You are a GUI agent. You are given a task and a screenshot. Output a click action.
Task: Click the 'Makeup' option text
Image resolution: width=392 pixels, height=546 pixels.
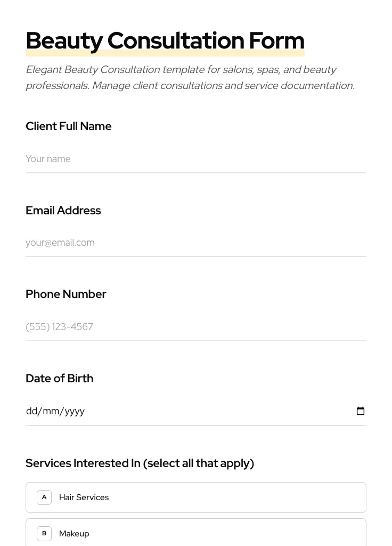pyautogui.click(x=74, y=534)
